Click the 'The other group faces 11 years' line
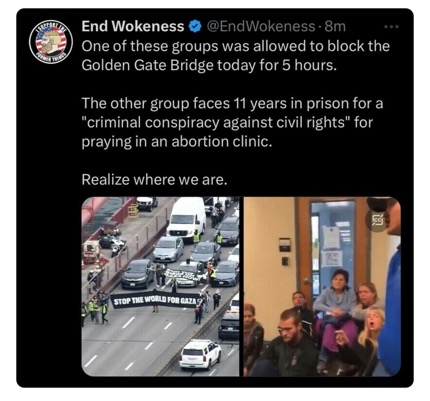This screenshot has height=401, width=430. point(232,104)
